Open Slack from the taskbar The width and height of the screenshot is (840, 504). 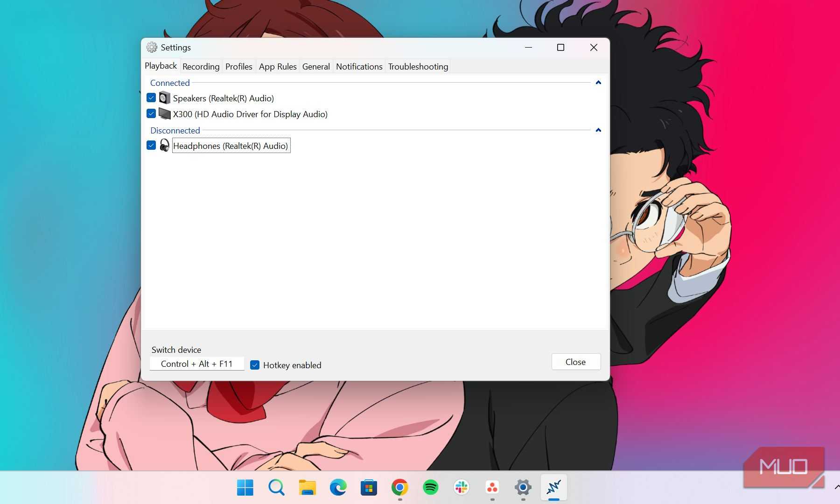[x=462, y=488]
